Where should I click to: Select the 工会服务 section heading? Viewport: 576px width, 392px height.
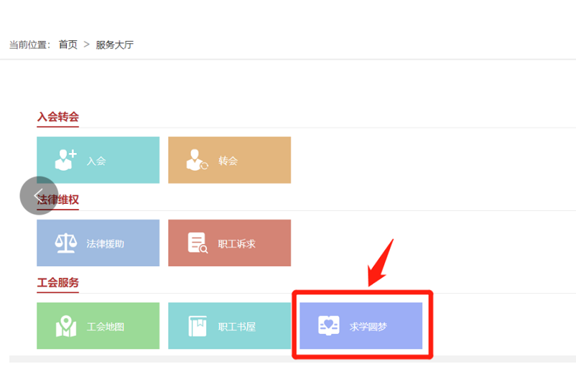point(57,283)
